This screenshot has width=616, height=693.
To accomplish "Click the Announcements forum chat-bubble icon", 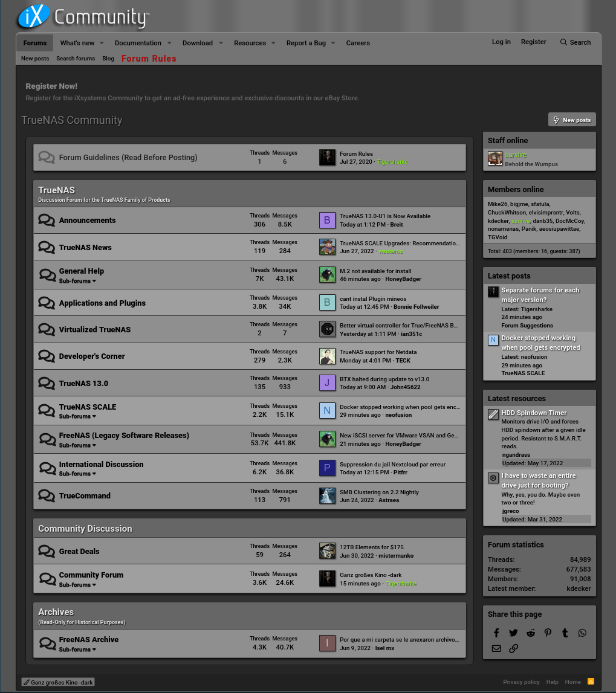I will coord(47,220).
